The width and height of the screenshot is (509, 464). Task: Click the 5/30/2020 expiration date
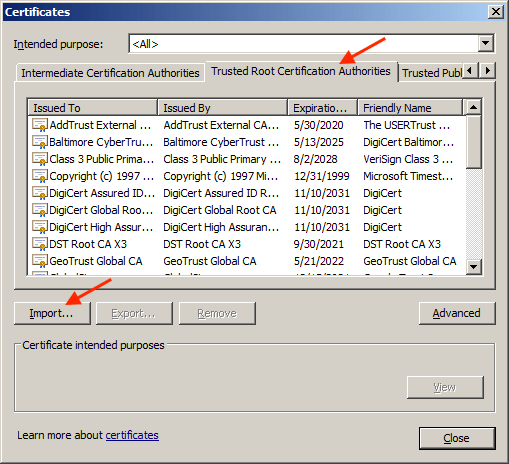click(318, 125)
